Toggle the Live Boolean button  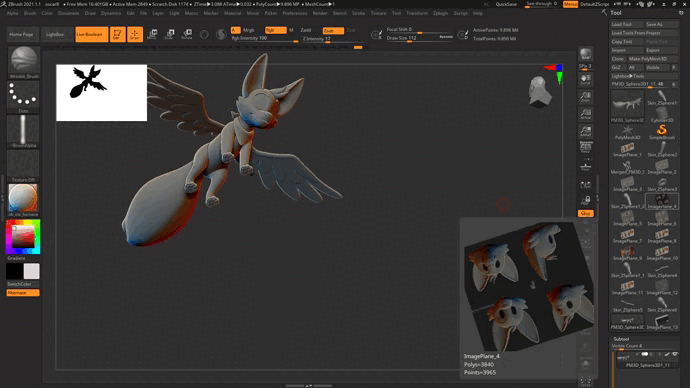tap(92, 34)
